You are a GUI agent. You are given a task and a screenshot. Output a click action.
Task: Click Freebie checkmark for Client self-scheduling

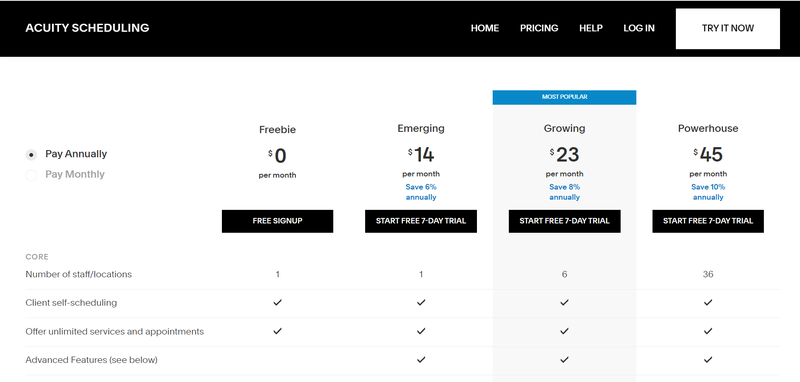click(278, 302)
